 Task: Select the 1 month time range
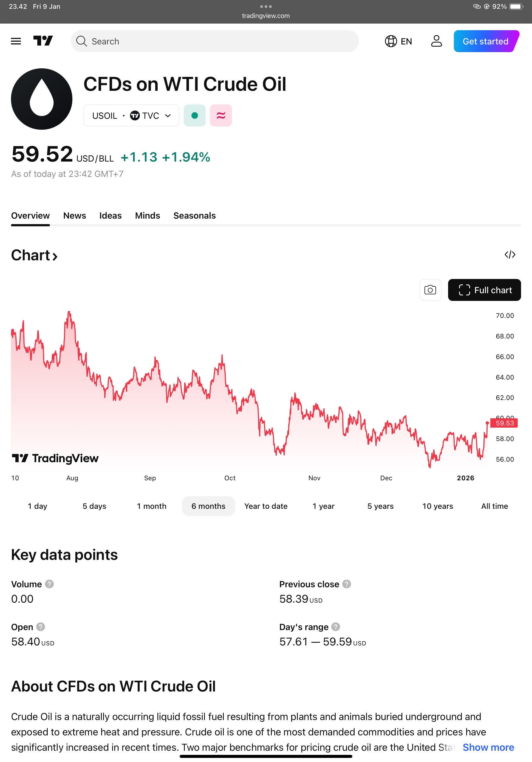tap(152, 506)
